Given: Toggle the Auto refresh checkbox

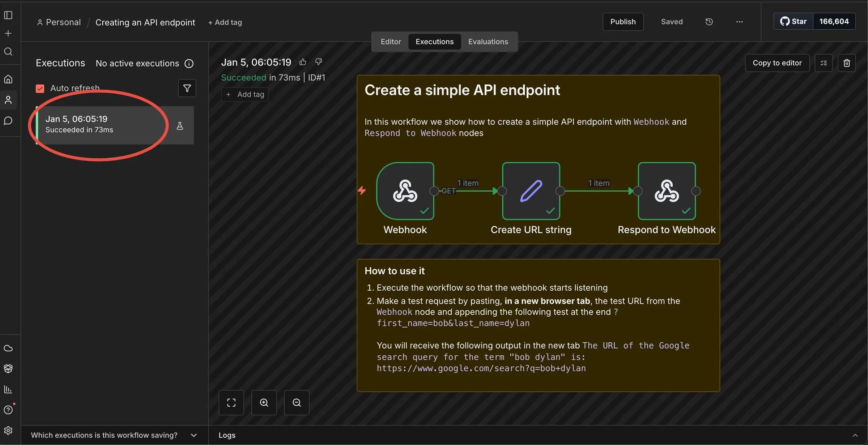Looking at the screenshot, I should pyautogui.click(x=40, y=89).
